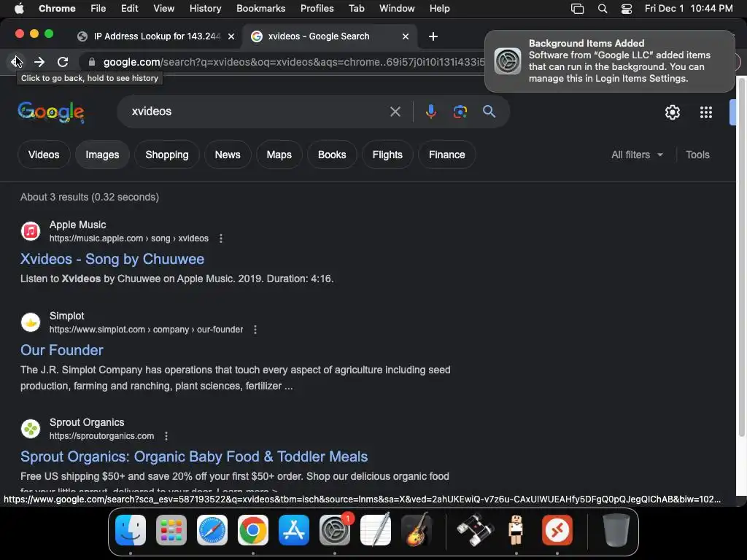The height and width of the screenshot is (560, 747).
Task: Open the Apple menu
Action: tap(19, 8)
